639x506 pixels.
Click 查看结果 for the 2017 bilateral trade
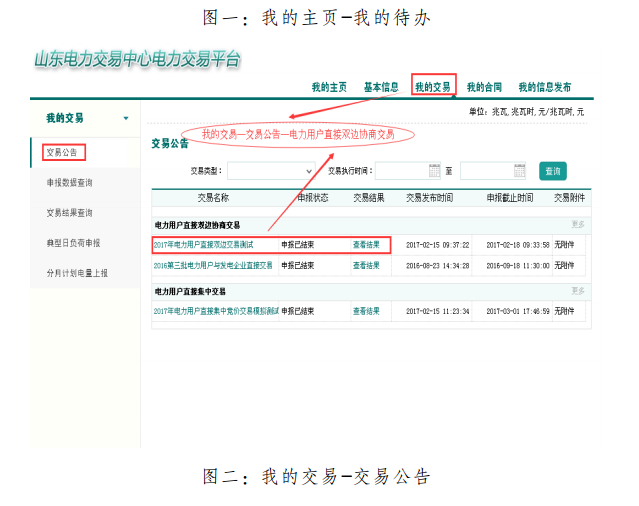point(366,244)
